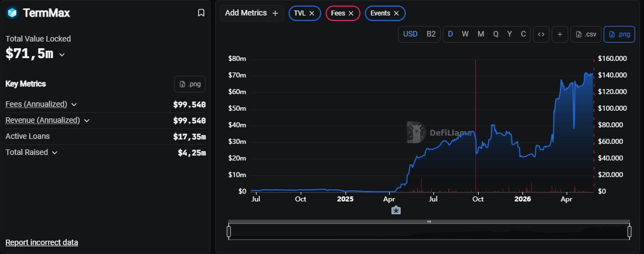Grab the left range slider handle
Screen dimensions: 644x254
coord(229,232)
